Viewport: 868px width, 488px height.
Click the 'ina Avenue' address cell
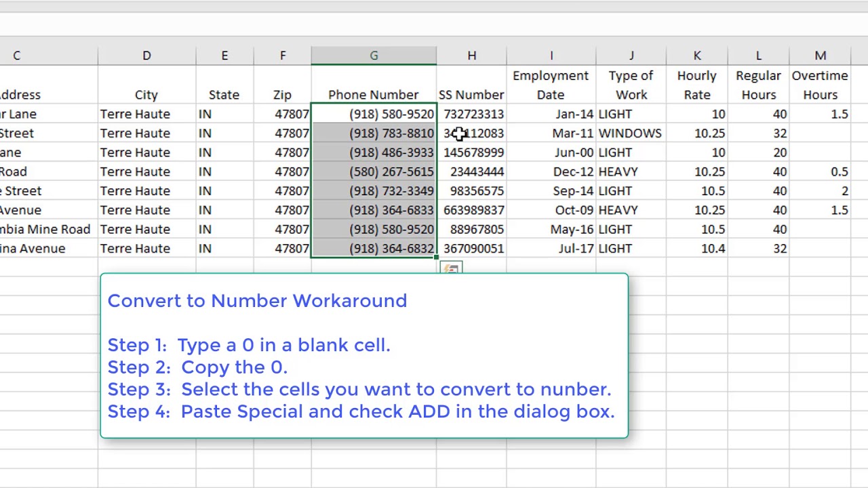[x=48, y=249]
